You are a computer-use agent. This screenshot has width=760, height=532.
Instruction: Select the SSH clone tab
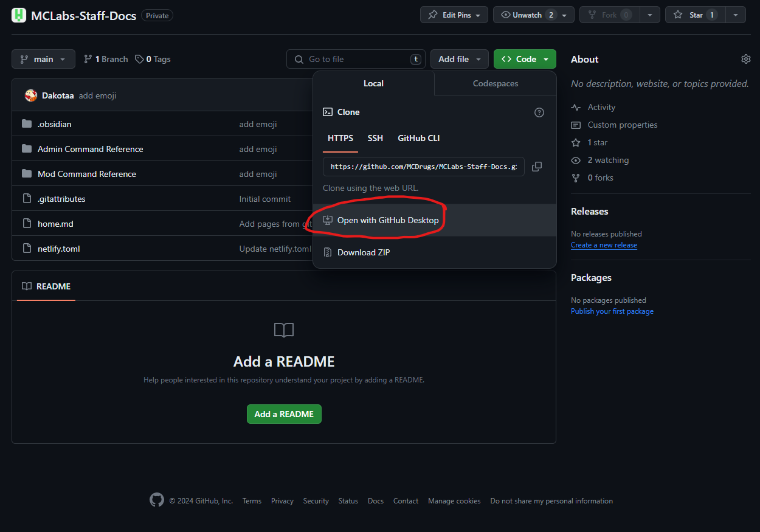375,138
